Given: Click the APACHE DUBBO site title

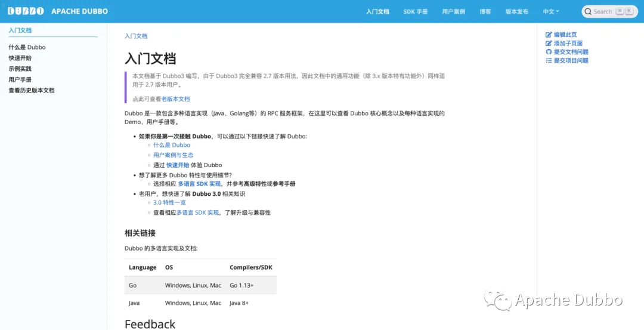Looking at the screenshot, I should tap(80, 11).
